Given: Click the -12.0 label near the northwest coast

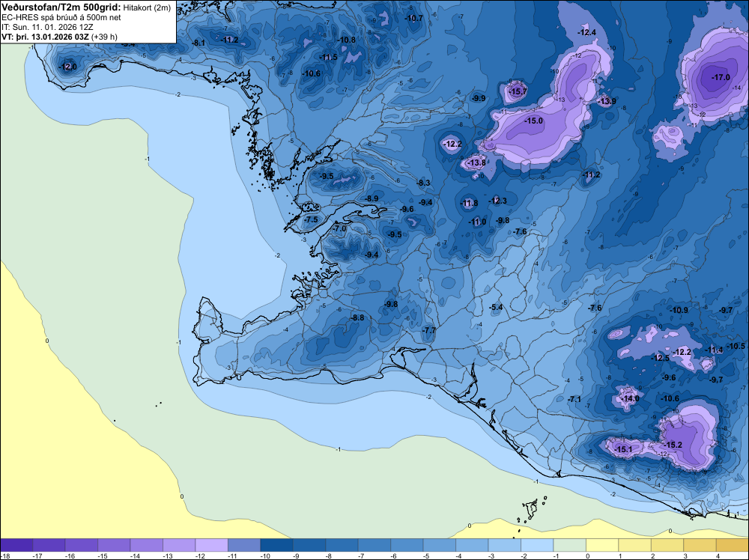Looking at the screenshot, I should click(x=68, y=67).
